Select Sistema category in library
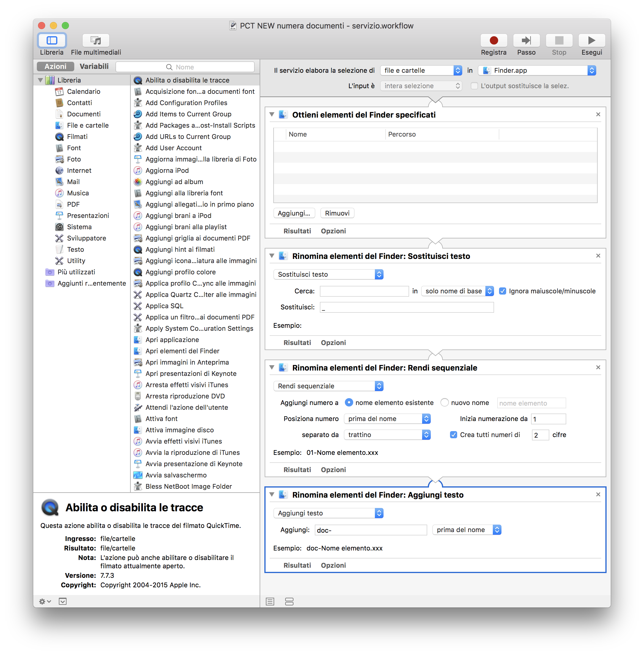 tap(79, 227)
